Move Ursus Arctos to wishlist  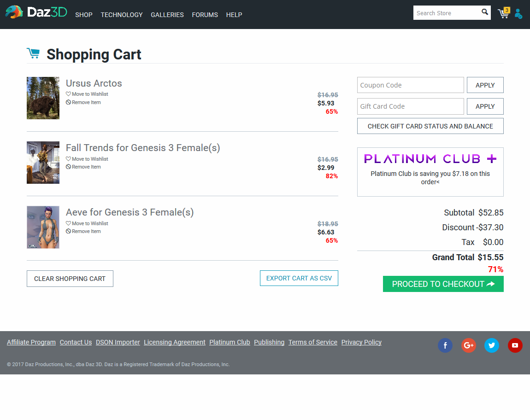tap(87, 94)
